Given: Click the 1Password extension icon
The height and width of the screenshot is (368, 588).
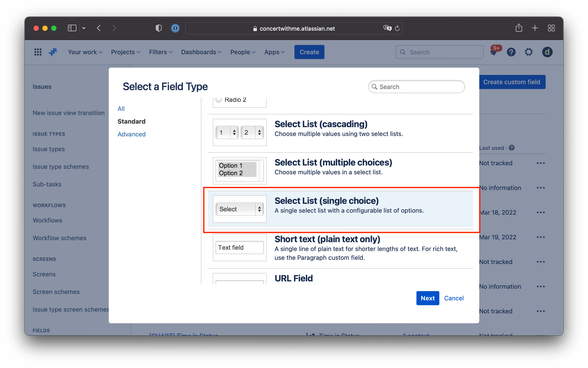Looking at the screenshot, I should pos(175,28).
